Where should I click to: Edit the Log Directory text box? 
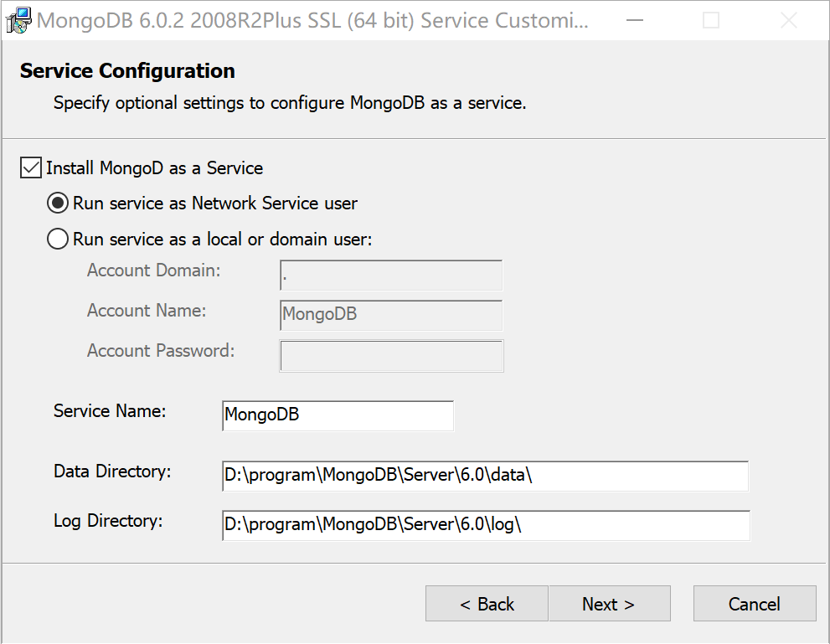[x=484, y=525]
